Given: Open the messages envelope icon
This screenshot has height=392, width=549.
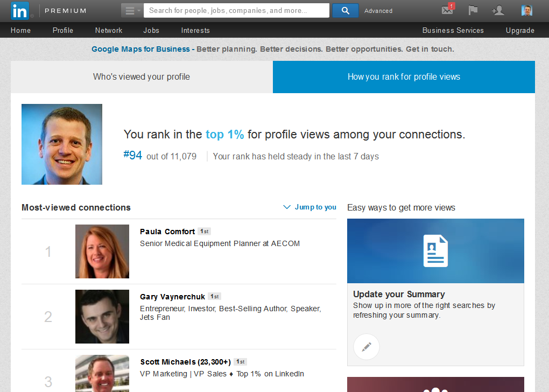Looking at the screenshot, I should click(447, 10).
